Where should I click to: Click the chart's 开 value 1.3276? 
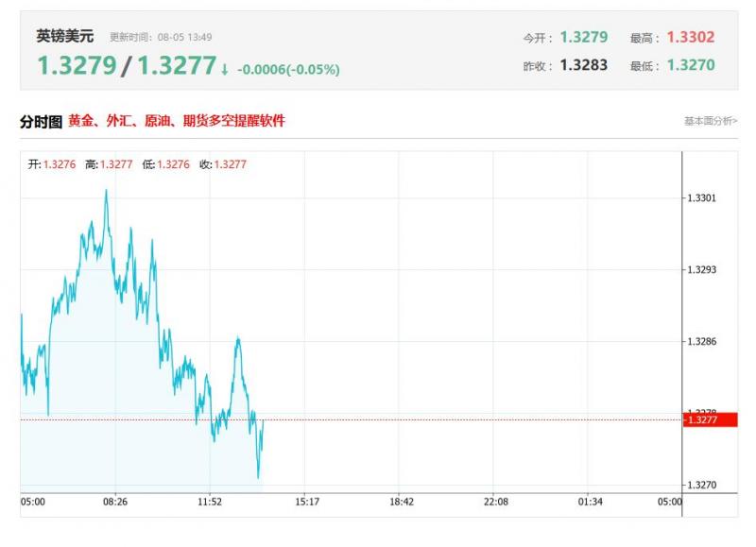coord(60,164)
